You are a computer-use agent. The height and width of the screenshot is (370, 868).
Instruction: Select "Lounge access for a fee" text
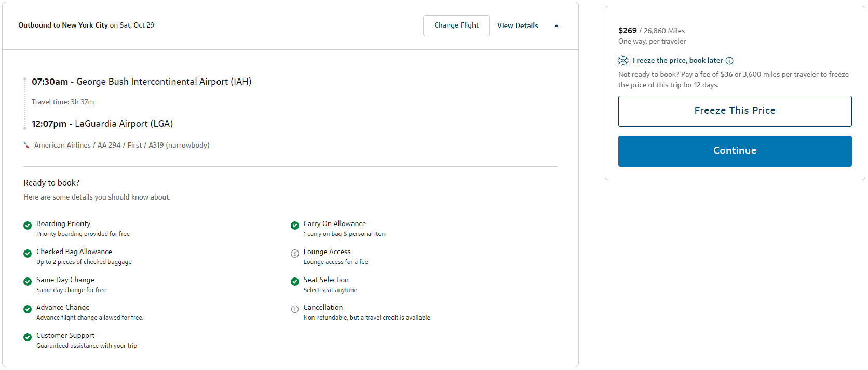coord(336,262)
